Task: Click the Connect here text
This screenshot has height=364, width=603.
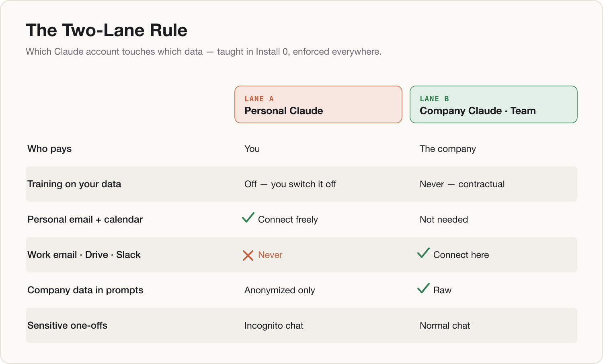Action: (x=461, y=255)
